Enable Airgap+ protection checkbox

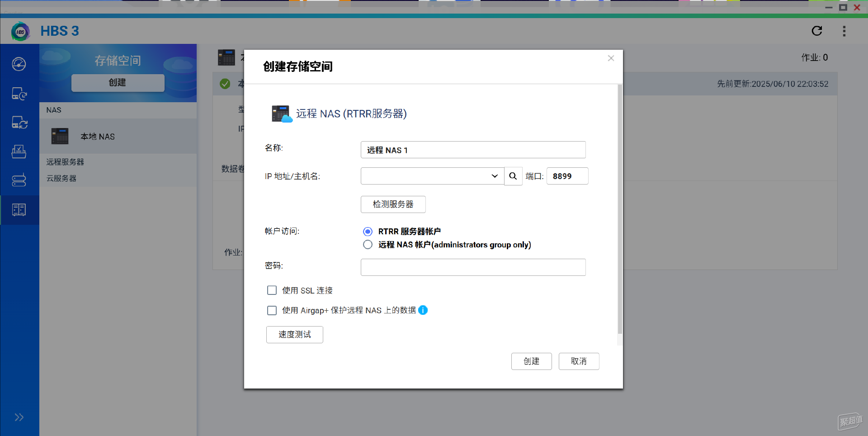coord(272,310)
